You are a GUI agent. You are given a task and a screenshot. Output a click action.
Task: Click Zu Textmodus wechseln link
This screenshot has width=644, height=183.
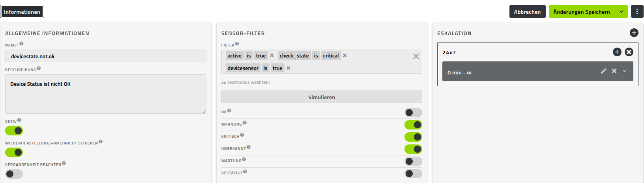coord(245,82)
